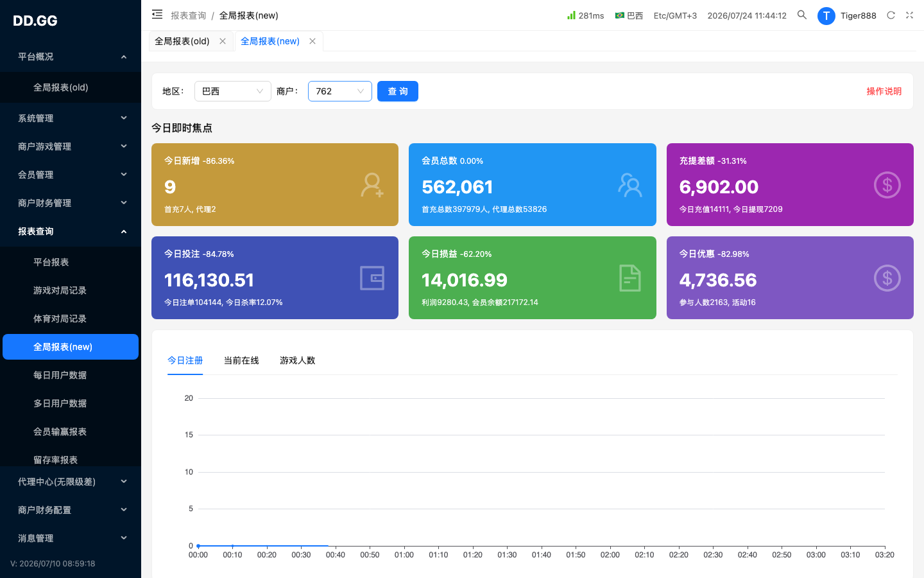
Task: Expand the 商户游戏管理 menu section
Action: [71, 146]
